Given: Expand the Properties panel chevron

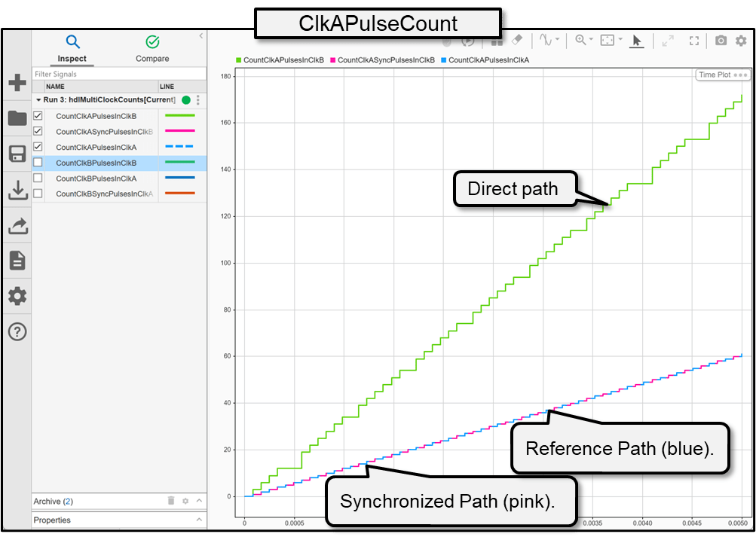Looking at the screenshot, I should tap(199, 520).
